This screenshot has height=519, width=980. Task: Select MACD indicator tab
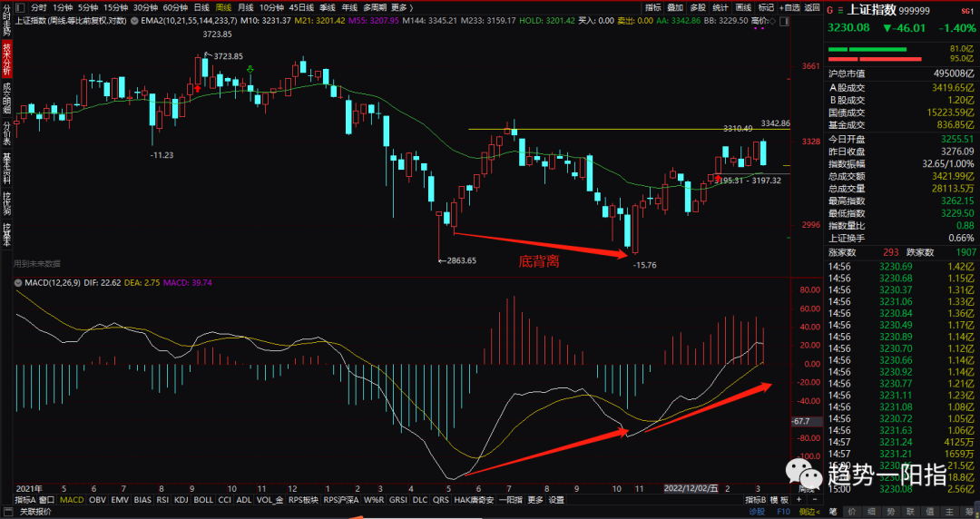click(72, 500)
